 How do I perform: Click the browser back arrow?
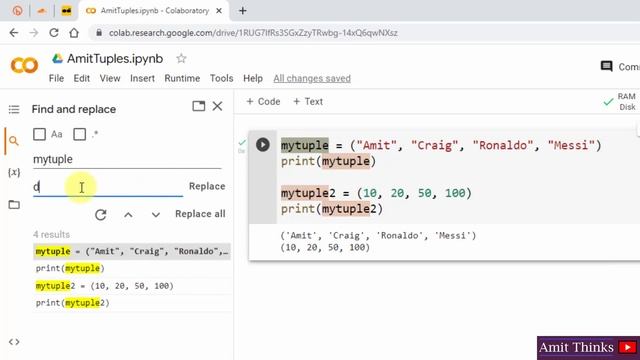pyautogui.click(x=14, y=33)
